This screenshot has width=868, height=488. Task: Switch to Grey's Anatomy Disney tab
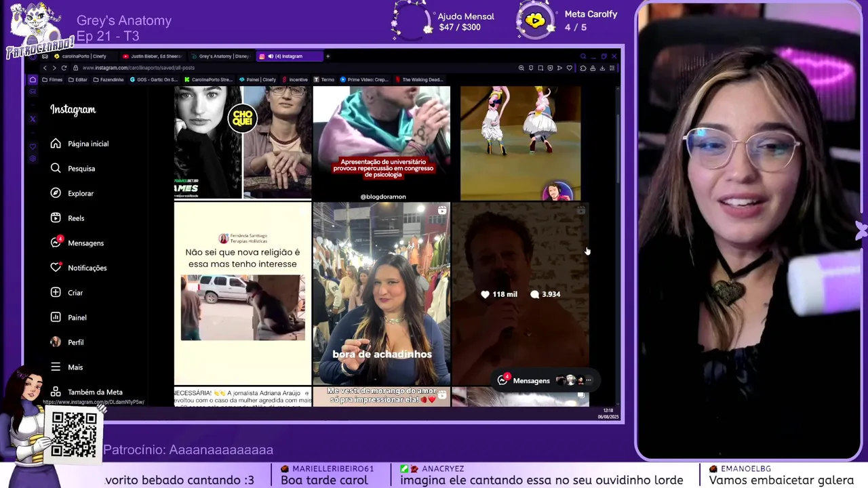pyautogui.click(x=220, y=56)
